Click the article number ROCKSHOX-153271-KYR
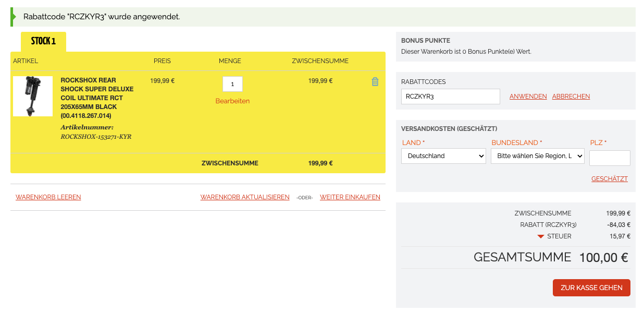644x312 pixels. coord(96,137)
